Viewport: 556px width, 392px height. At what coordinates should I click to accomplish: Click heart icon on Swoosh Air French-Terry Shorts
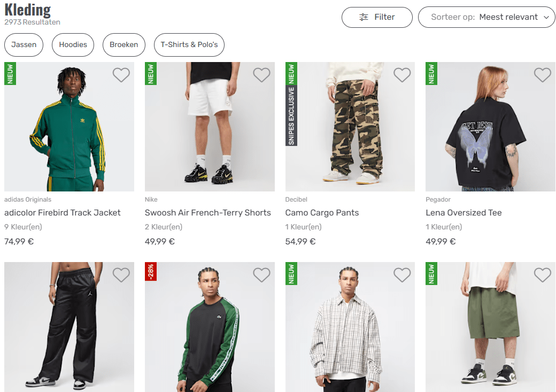click(261, 75)
